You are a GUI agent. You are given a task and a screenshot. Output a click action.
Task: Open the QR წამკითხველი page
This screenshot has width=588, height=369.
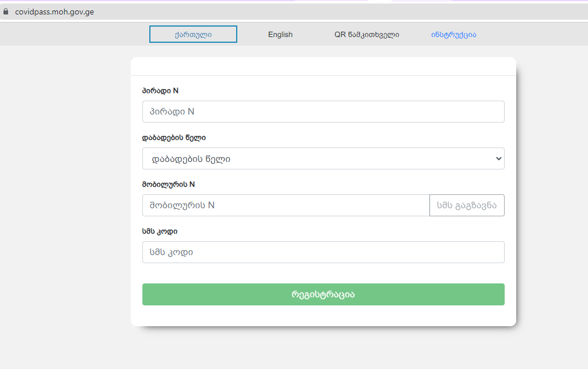[366, 34]
